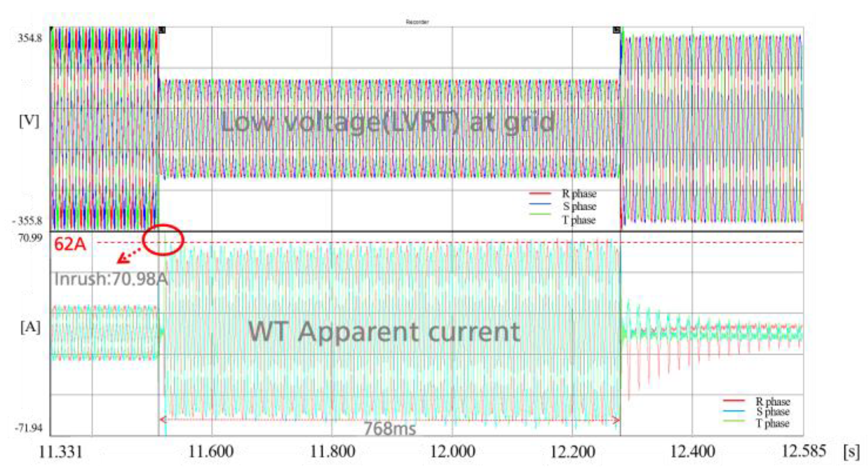Click the Recorder title at the top of the chart

tap(417, 22)
